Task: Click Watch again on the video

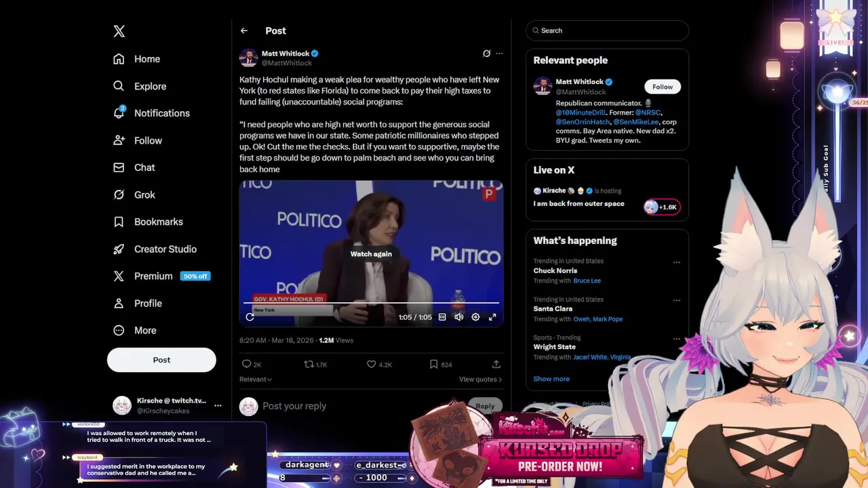Action: point(371,253)
